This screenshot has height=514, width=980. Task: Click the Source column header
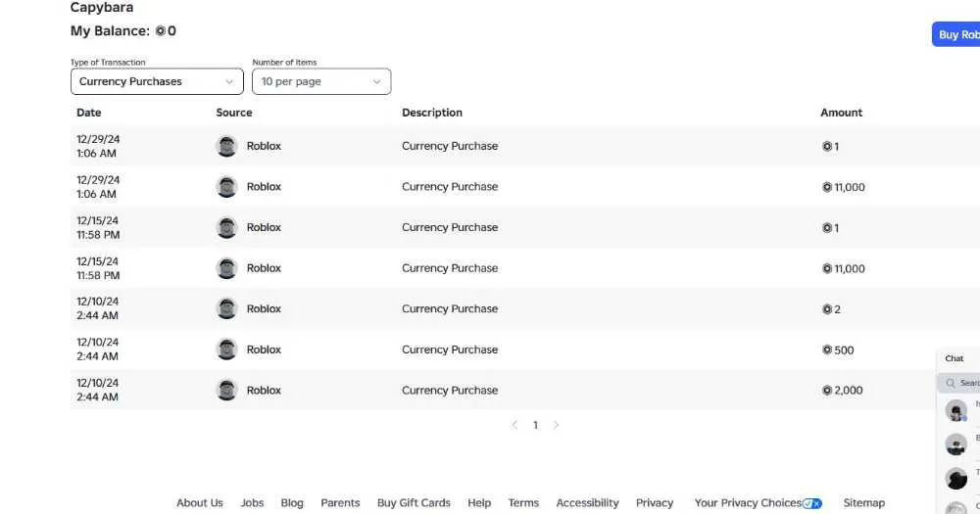(234, 113)
